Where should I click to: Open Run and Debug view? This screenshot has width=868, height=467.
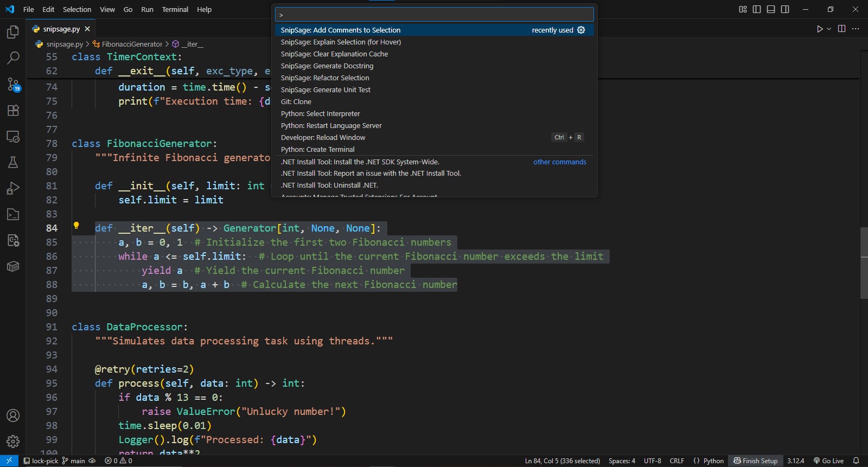(13, 188)
